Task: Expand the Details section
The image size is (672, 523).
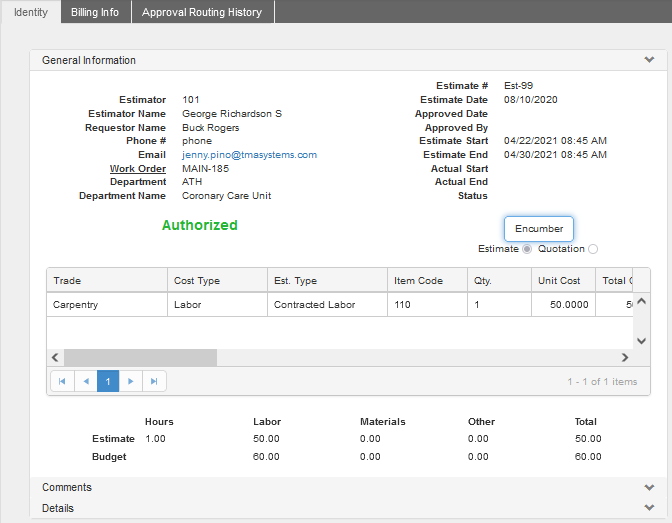Action: tap(649, 508)
